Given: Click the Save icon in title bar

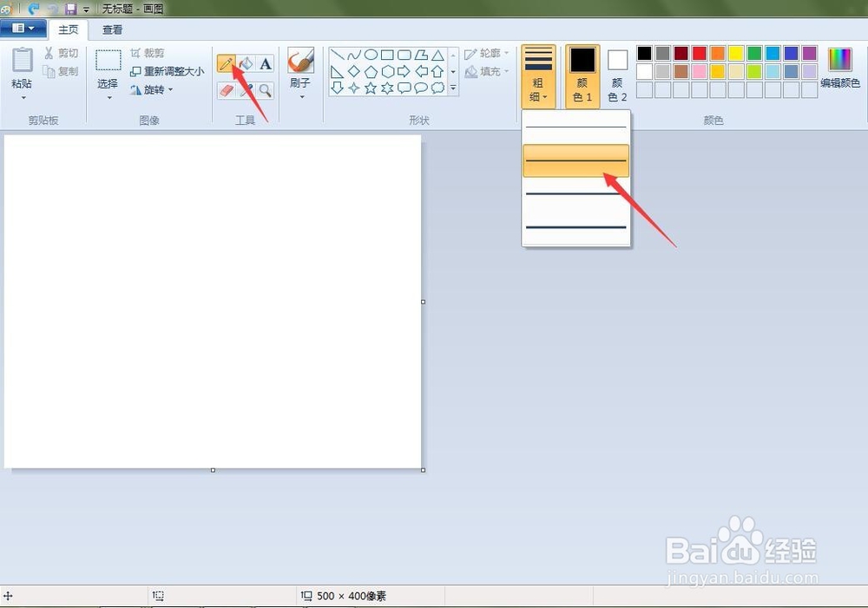Looking at the screenshot, I should pos(70,10).
